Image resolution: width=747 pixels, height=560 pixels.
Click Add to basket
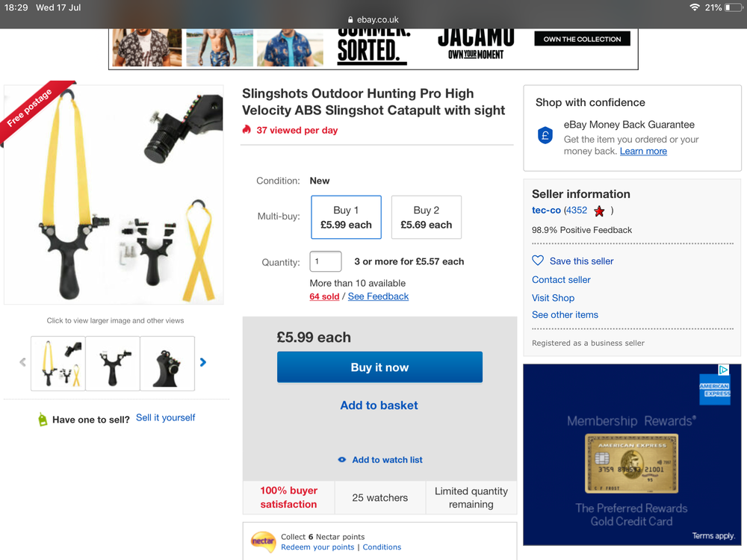(379, 405)
